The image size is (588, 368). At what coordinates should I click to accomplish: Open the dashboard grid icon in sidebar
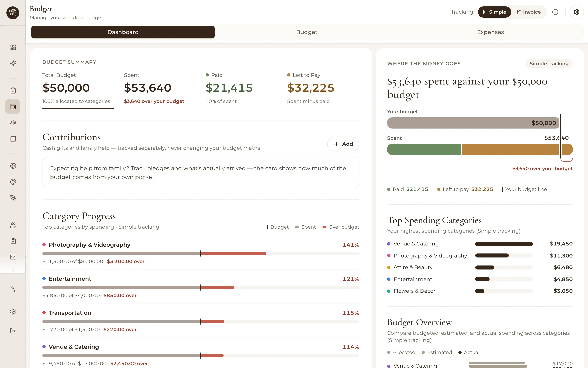[x=13, y=47]
